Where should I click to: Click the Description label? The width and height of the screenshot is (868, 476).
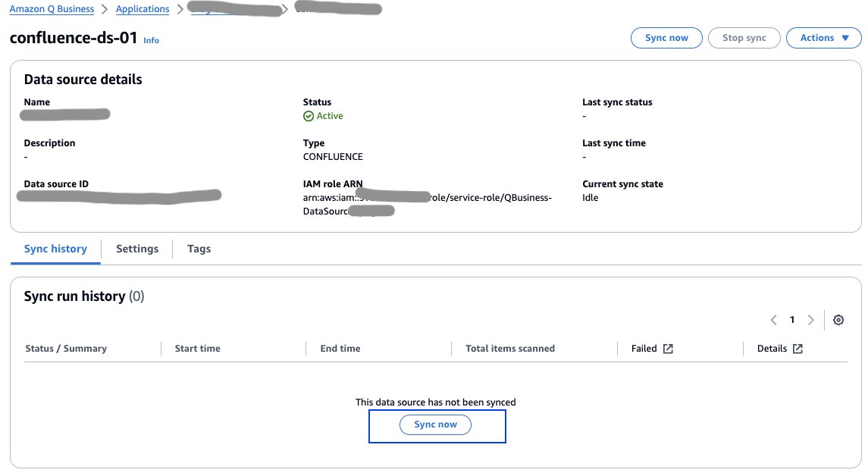49,143
